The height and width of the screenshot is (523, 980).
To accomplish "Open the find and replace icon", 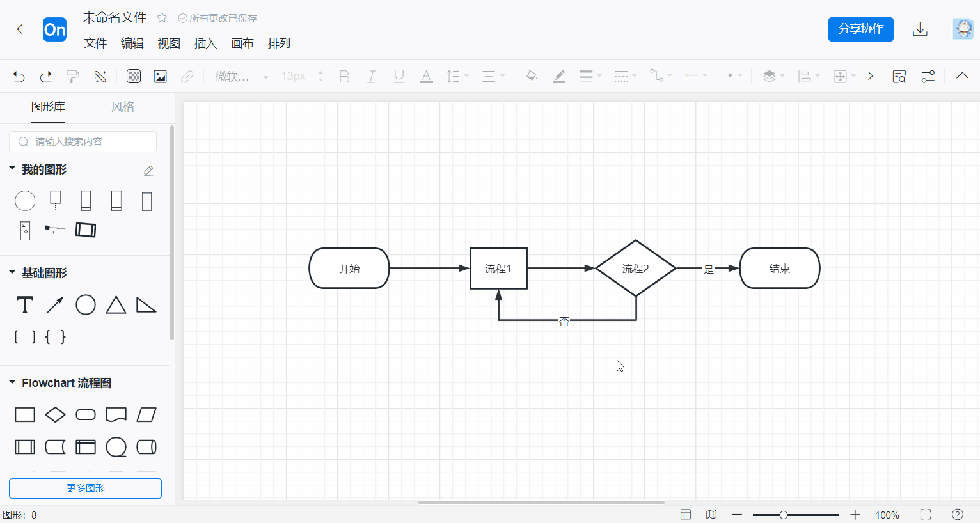I will click(899, 77).
